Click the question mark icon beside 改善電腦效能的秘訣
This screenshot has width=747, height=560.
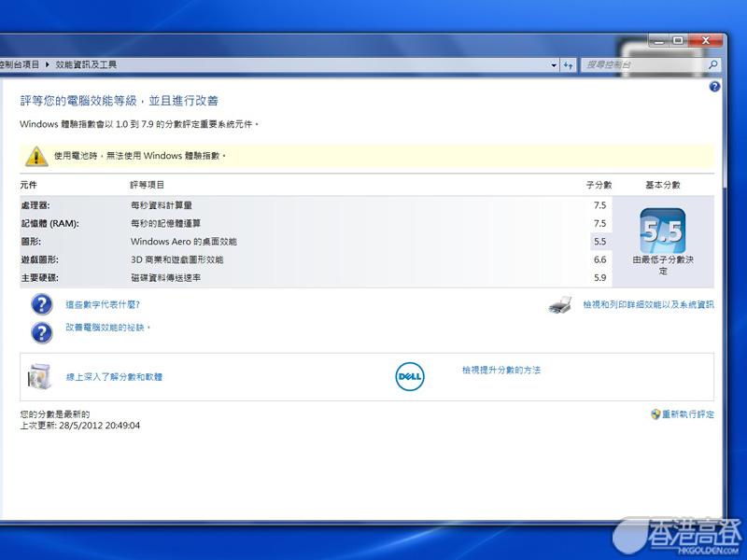pyautogui.click(x=41, y=332)
